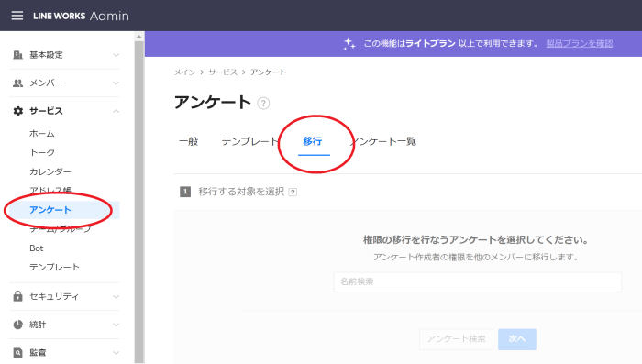Open Bot in the sidebar
642x364 pixels.
(37, 248)
